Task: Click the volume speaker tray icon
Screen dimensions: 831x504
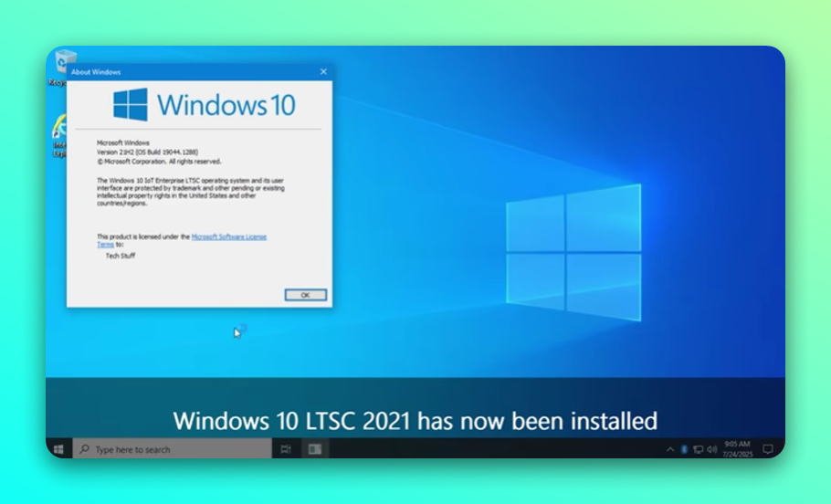Action: [x=711, y=449]
